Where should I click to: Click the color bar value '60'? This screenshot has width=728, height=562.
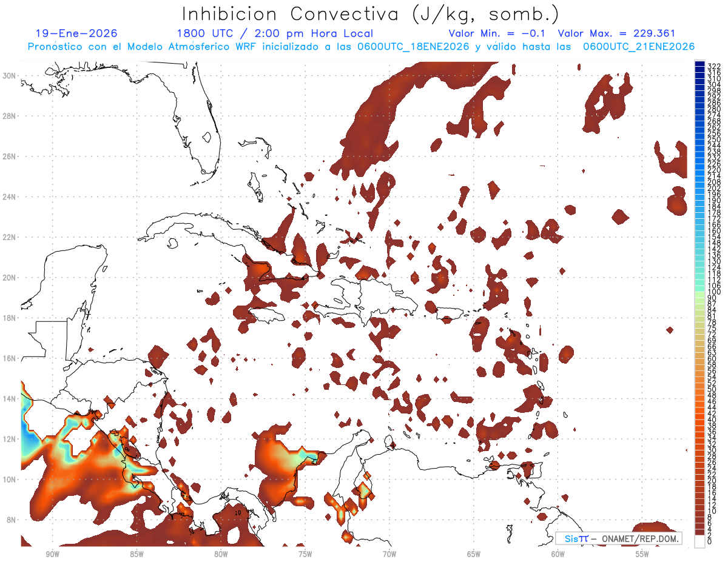(x=712, y=359)
